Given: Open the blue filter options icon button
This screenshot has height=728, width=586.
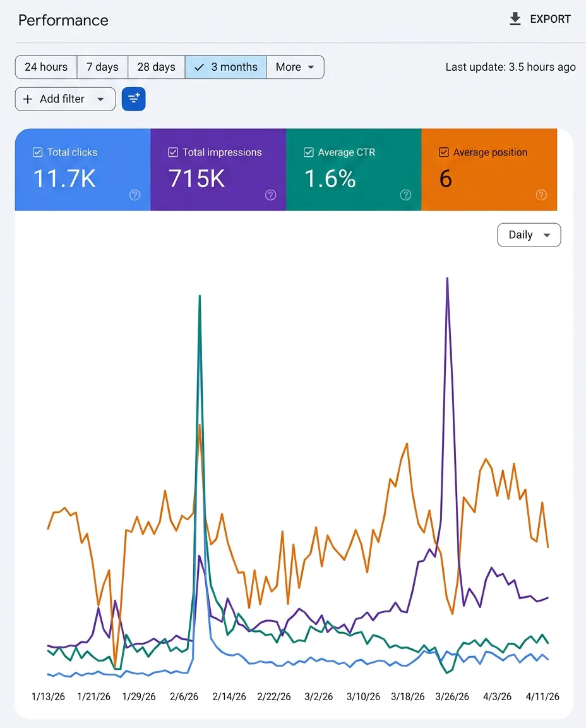Looking at the screenshot, I should (x=134, y=99).
